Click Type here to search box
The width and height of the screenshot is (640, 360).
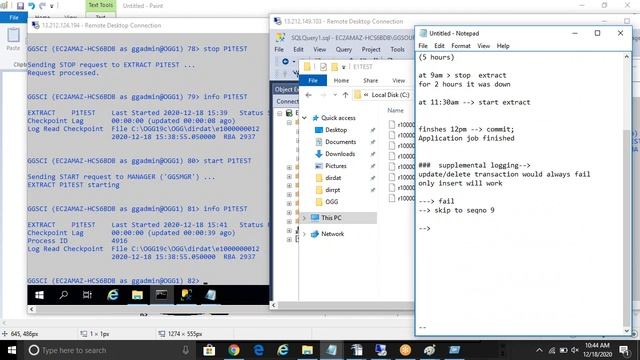(x=108, y=350)
